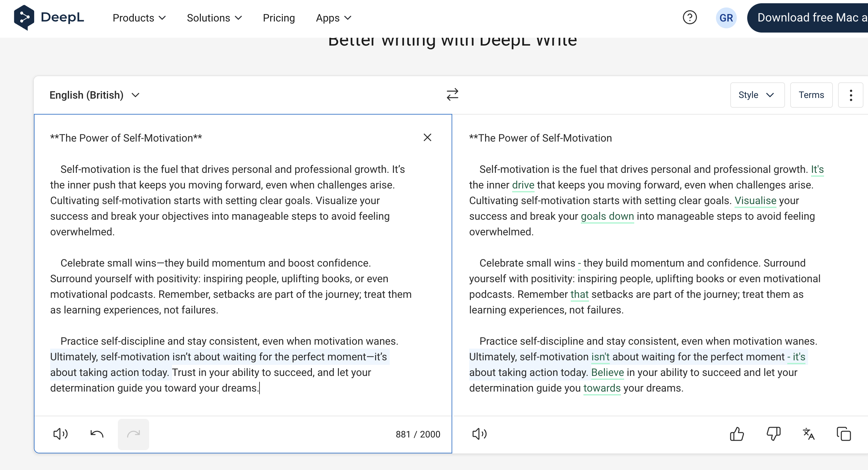868x470 pixels.
Task: Copy the improved text to clipboard
Action: coord(844,434)
